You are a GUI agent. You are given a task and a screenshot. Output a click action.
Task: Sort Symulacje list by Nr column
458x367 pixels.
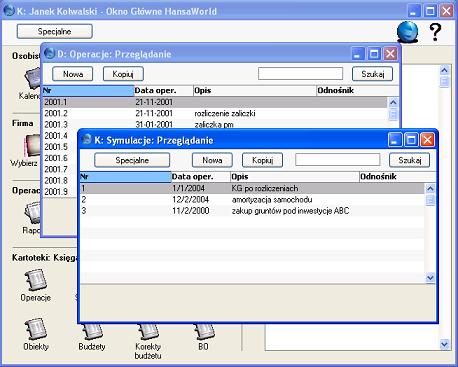(125, 177)
